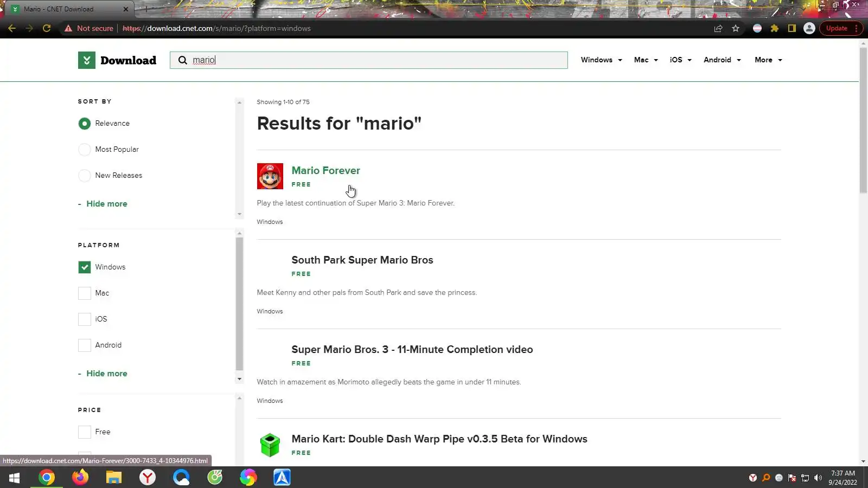The width and height of the screenshot is (868, 488).
Task: Select the Mario - CNET Download tab
Action: tap(68, 9)
